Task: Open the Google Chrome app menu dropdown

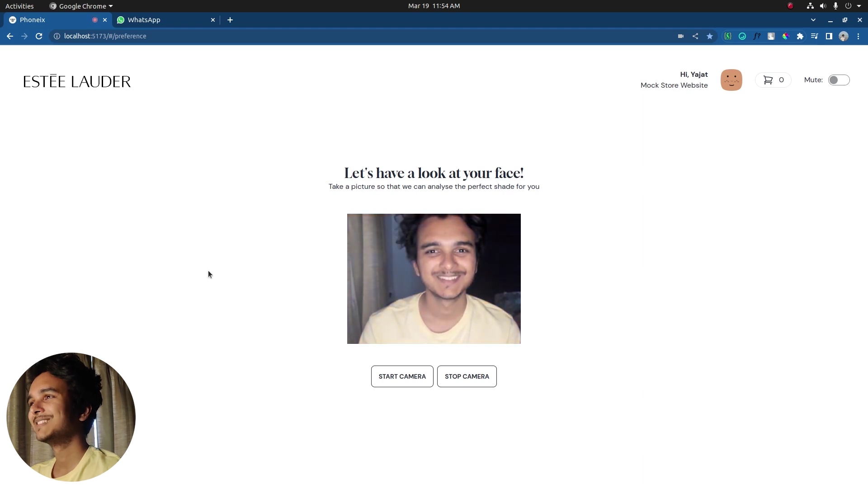Action: click(81, 6)
